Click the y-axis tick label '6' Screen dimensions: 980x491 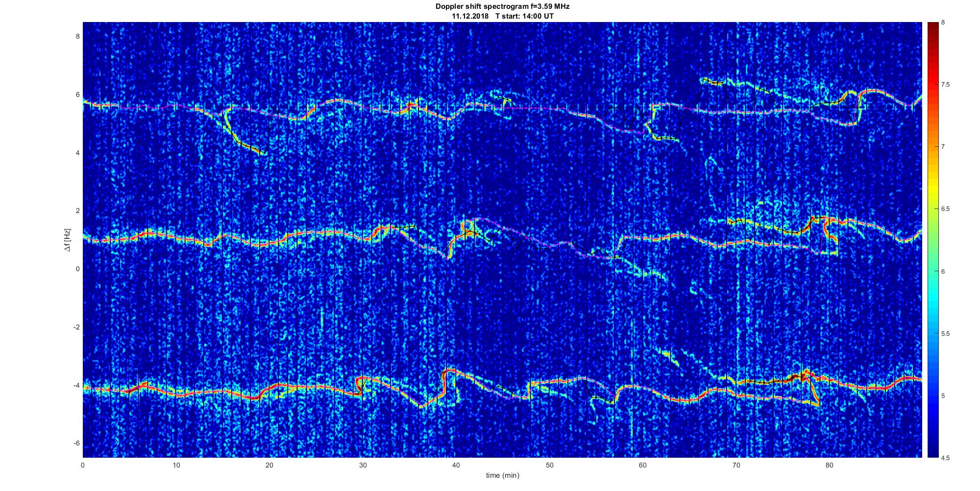tap(77, 94)
